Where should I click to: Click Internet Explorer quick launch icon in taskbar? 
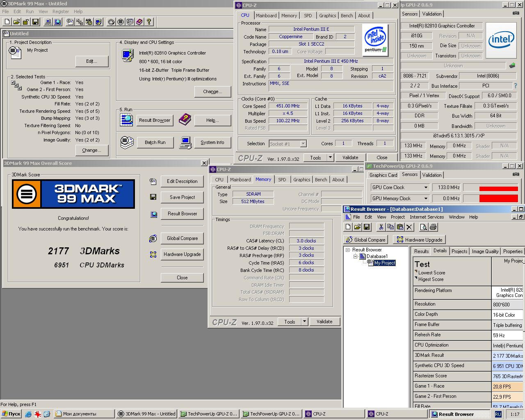point(28,414)
